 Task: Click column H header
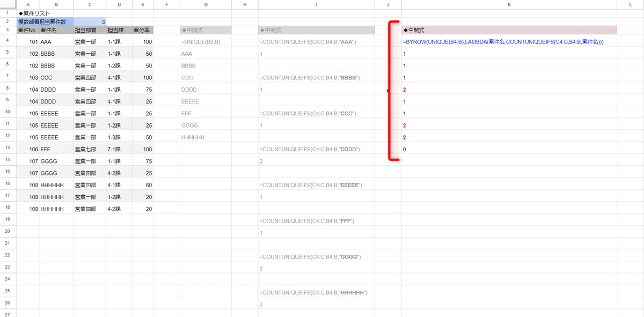pos(245,4)
